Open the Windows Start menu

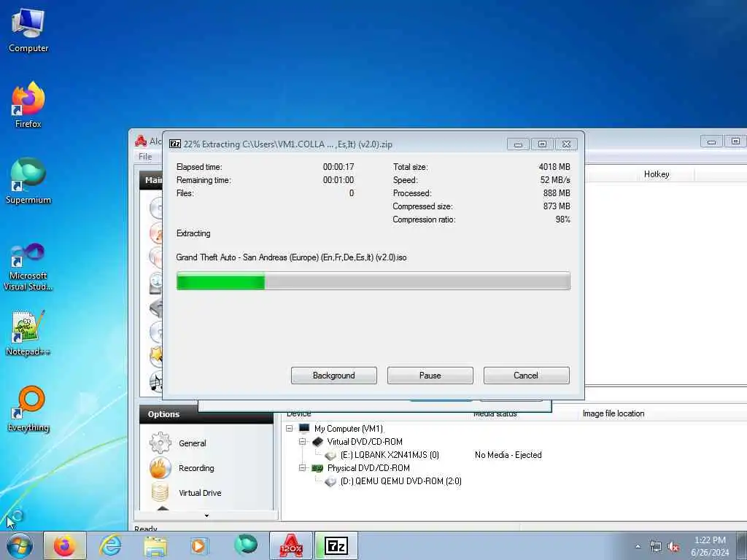(20, 545)
